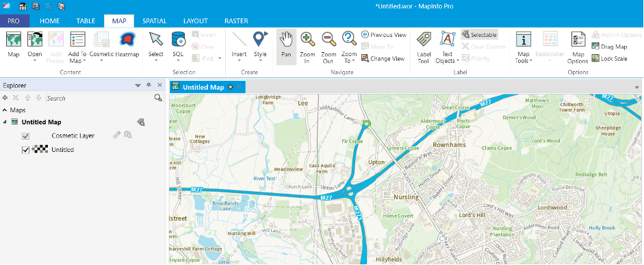644x265 pixels.
Task: Switch to the LAYOUT ribbon tab
Action: [196, 21]
